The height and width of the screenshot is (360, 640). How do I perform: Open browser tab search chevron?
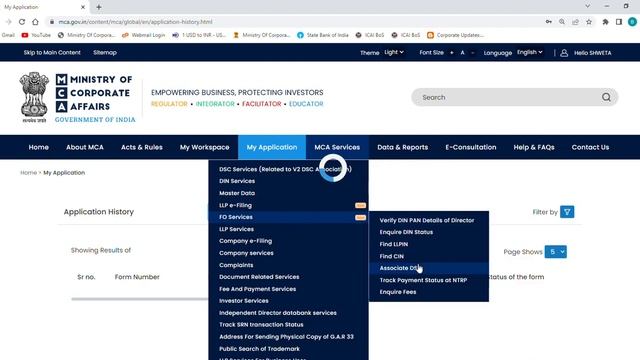click(x=587, y=6)
